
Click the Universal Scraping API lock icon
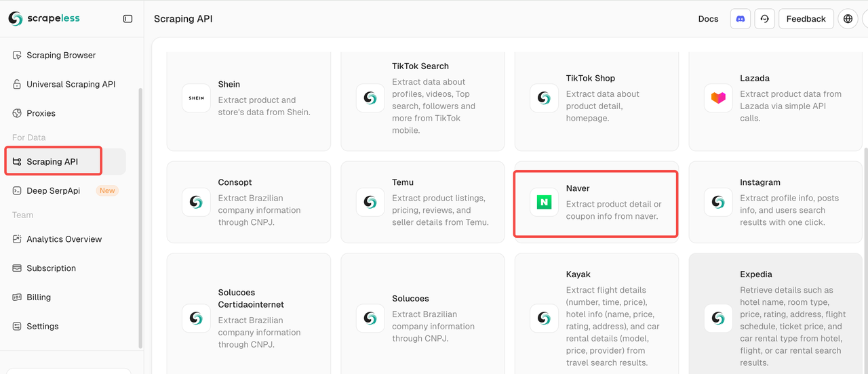pyautogui.click(x=17, y=84)
